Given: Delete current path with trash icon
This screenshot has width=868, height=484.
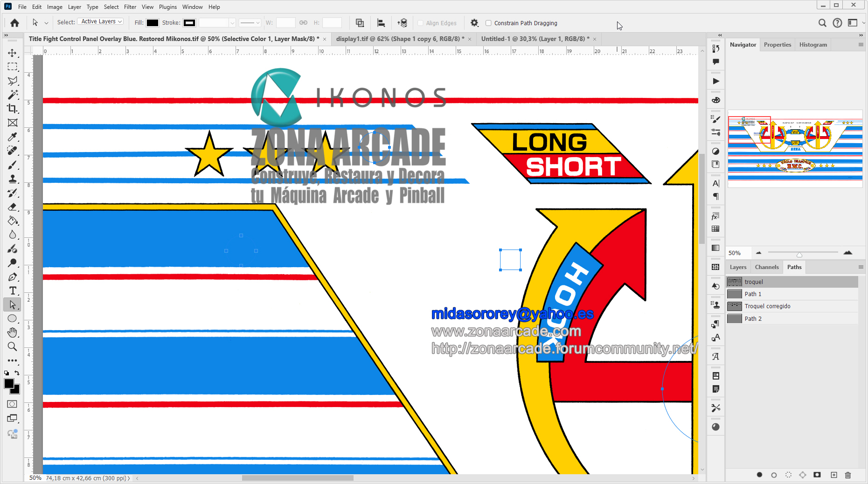Looking at the screenshot, I should (848, 475).
